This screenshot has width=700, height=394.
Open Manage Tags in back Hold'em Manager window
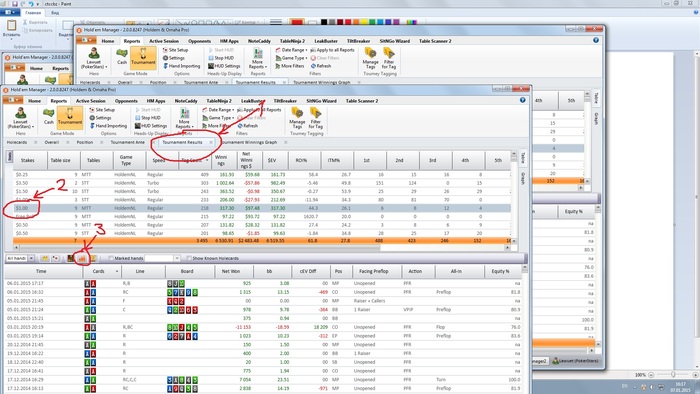pyautogui.click(x=370, y=58)
